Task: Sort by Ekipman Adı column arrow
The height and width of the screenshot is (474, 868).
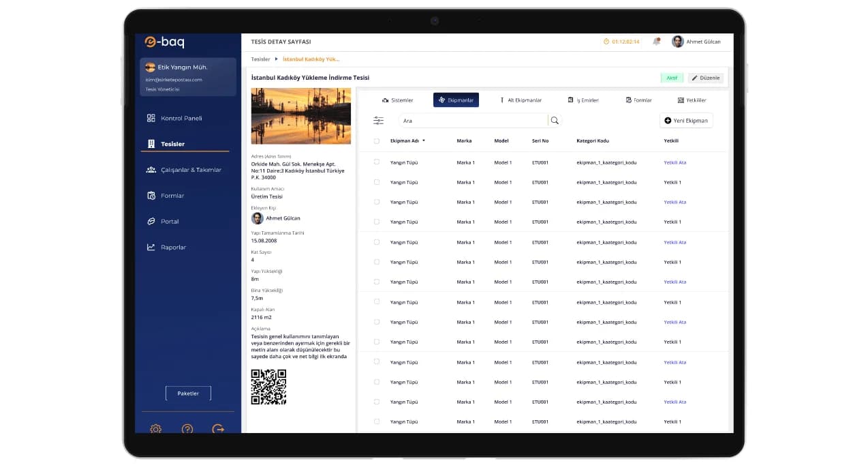Action: pyautogui.click(x=424, y=141)
